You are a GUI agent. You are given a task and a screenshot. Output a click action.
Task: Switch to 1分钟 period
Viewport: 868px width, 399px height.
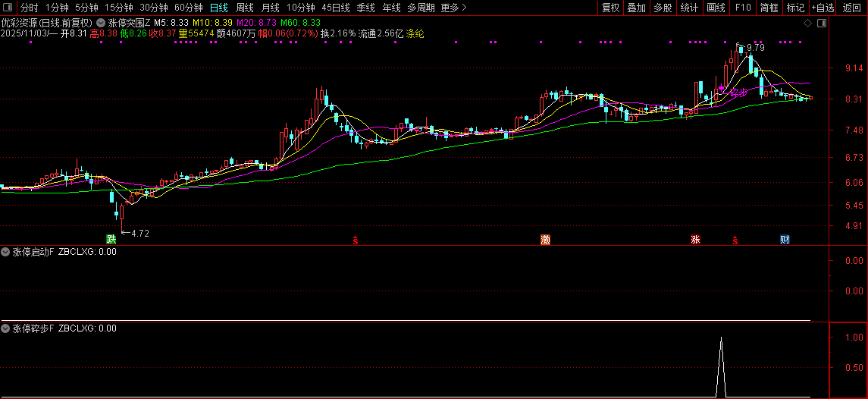click(56, 8)
